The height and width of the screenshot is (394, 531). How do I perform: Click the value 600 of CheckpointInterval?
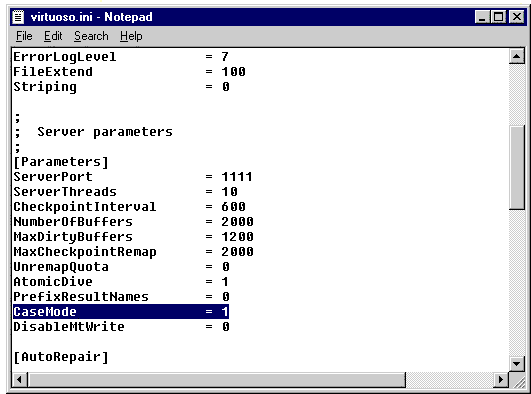(x=233, y=207)
